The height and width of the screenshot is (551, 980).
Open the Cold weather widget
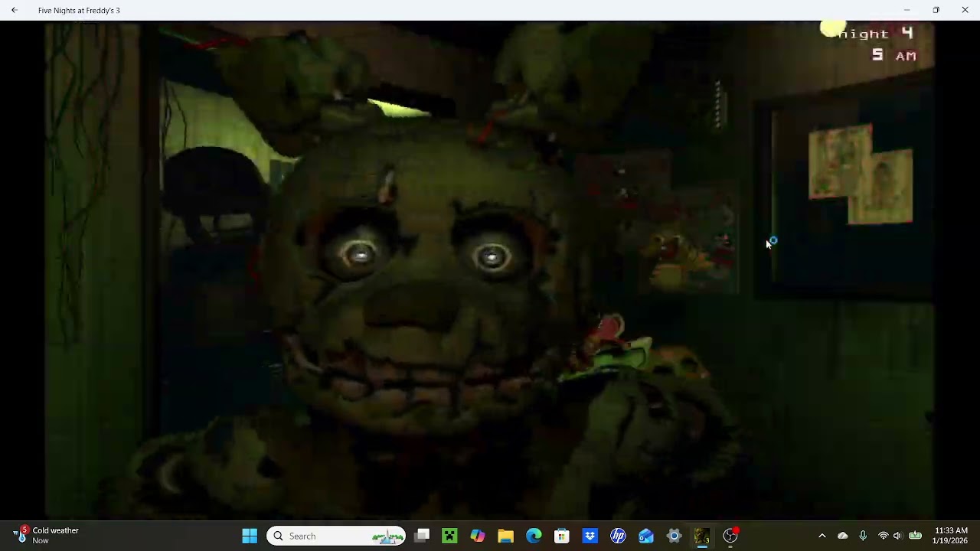click(x=47, y=536)
